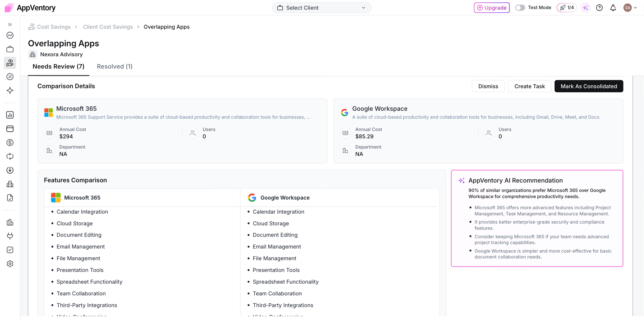Open the activity graph sidebar icon
The height and width of the screenshot is (320, 644).
[x=10, y=35]
